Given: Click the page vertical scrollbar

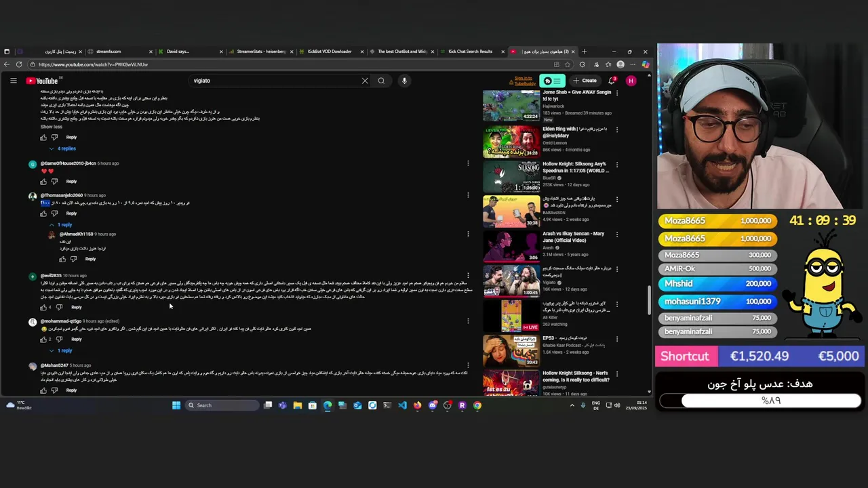Looking at the screenshot, I should [649, 300].
